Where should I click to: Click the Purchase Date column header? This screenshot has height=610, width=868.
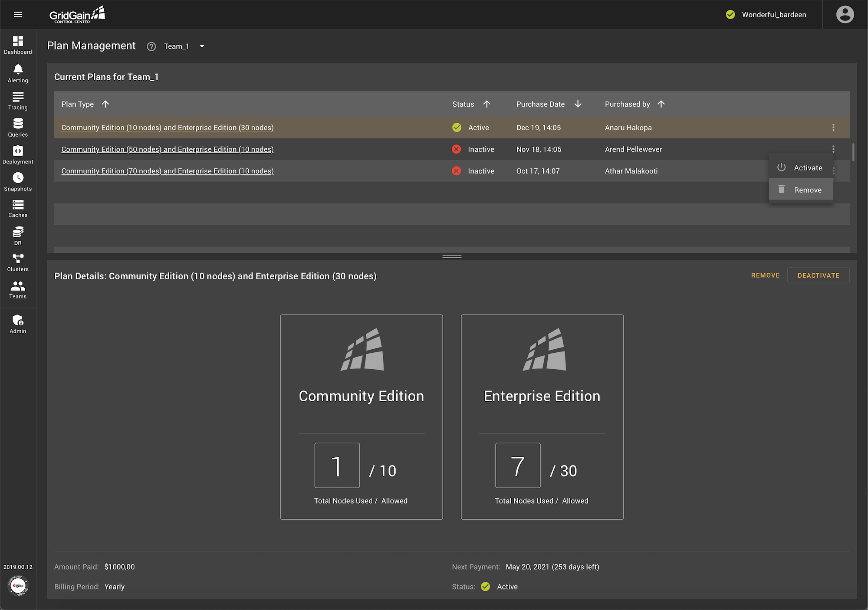[x=540, y=104]
